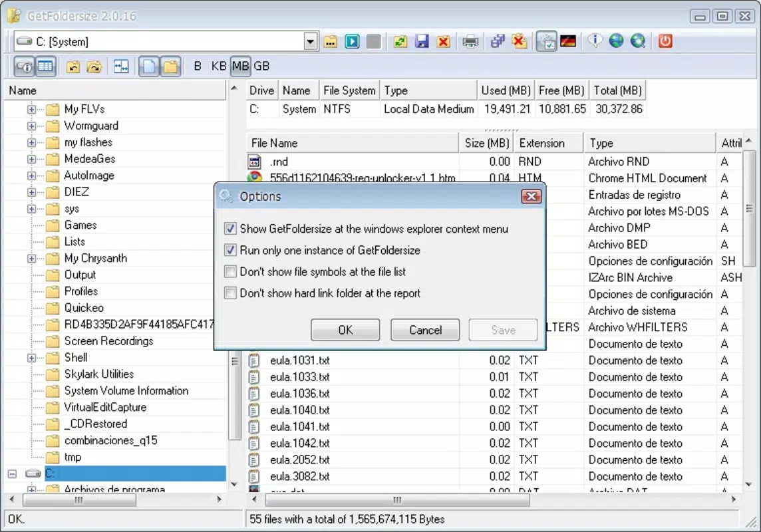Click the Name header of folder tree
Viewport: 761px width, 532px height.
click(116, 90)
